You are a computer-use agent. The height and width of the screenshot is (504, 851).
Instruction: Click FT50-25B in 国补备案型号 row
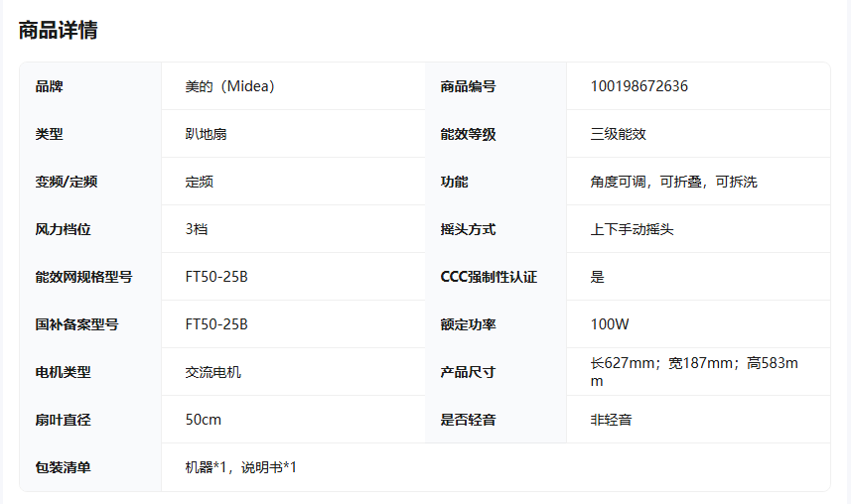tap(216, 324)
